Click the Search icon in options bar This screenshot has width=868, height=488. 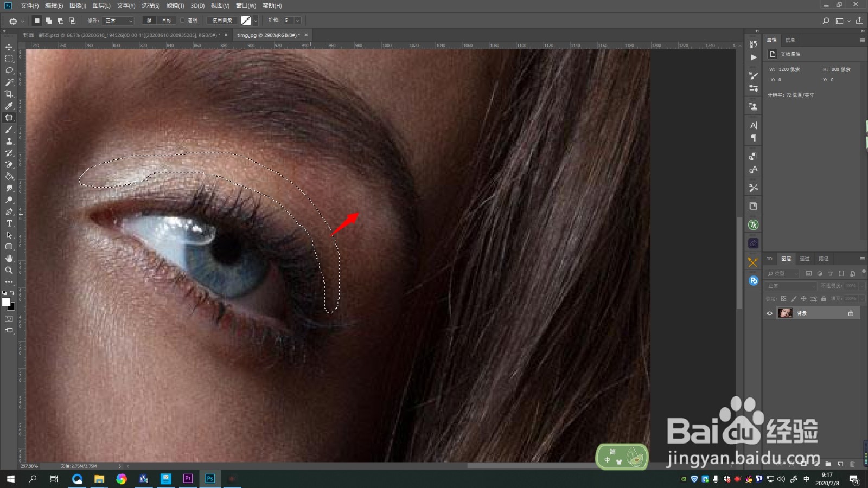pyautogui.click(x=826, y=21)
